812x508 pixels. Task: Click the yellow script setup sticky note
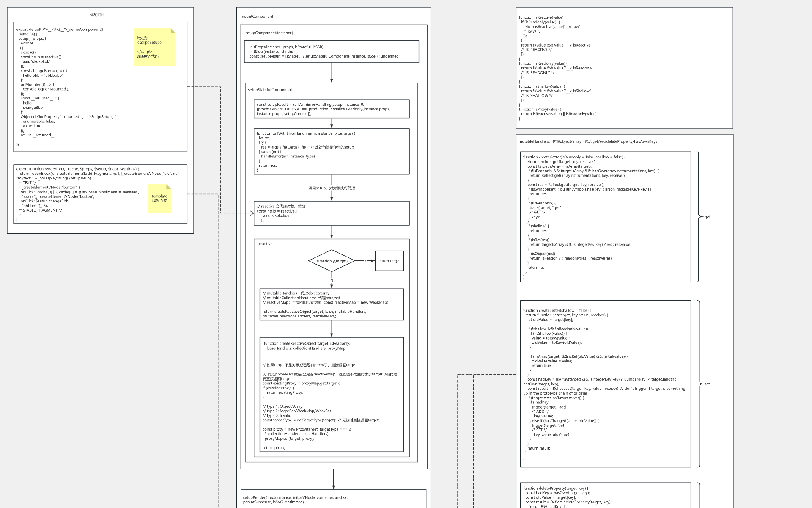[154, 47]
